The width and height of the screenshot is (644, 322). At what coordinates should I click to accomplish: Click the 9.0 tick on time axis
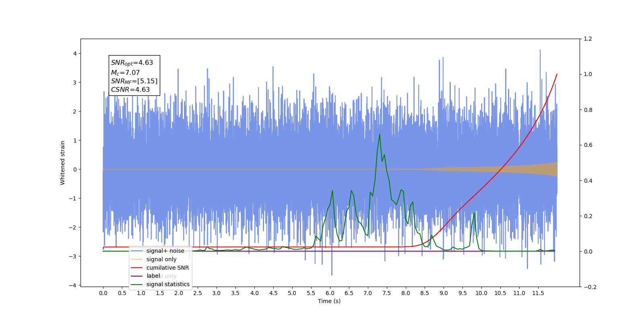444,293
